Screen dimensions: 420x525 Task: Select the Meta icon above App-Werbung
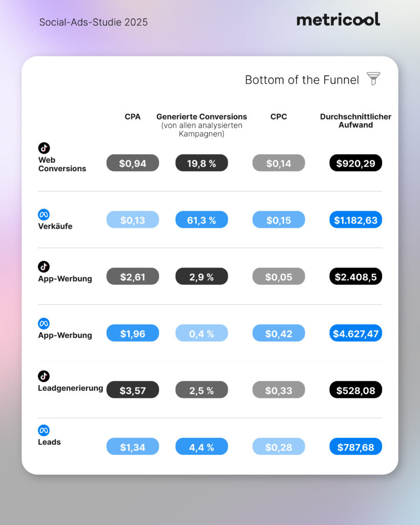(x=44, y=324)
